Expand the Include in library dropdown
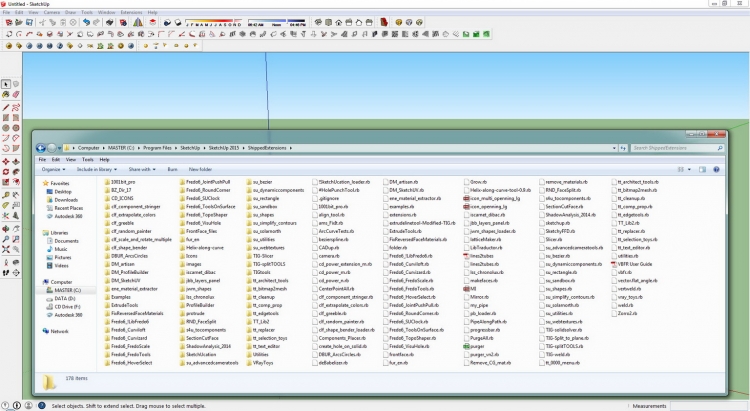Screen dimensions: 750x411 point(98,170)
